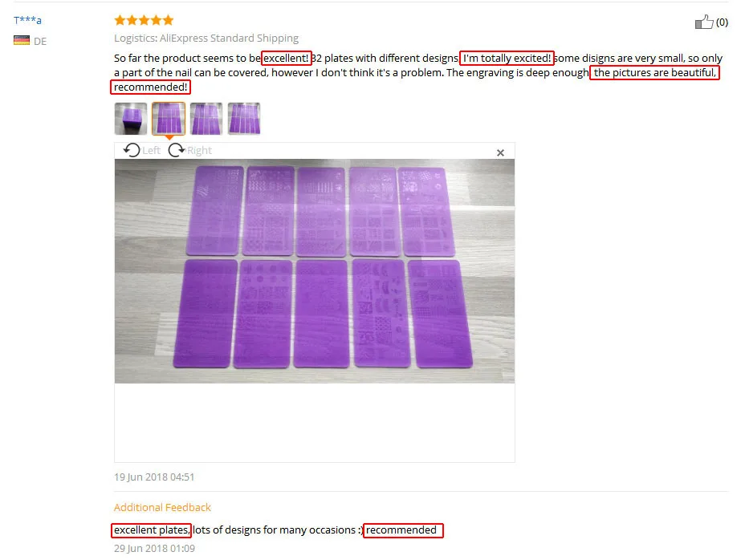Screen dimensions: 745x560
Task: Click the five-star rating icons
Action: pos(144,20)
